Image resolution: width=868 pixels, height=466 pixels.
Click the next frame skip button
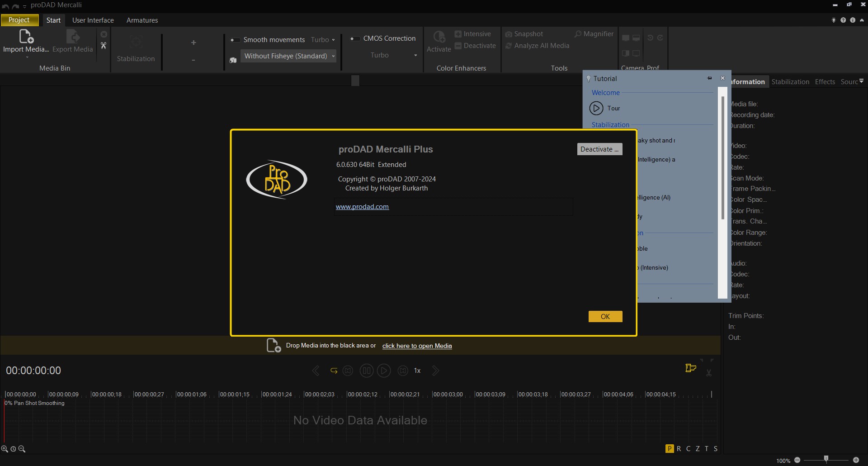coord(403,371)
